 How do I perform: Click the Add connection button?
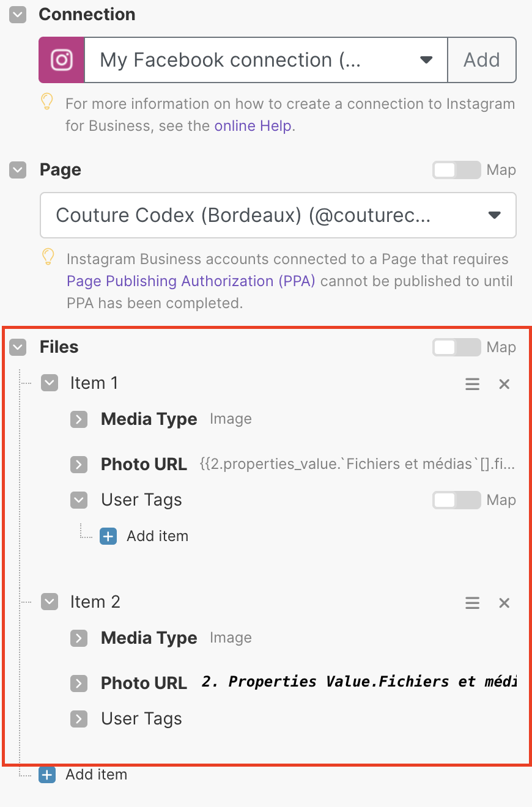(482, 60)
